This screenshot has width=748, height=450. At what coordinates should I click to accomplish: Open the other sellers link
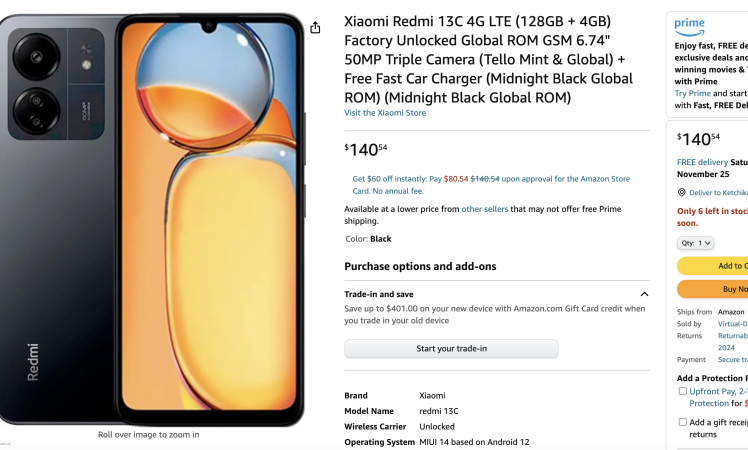(485, 209)
